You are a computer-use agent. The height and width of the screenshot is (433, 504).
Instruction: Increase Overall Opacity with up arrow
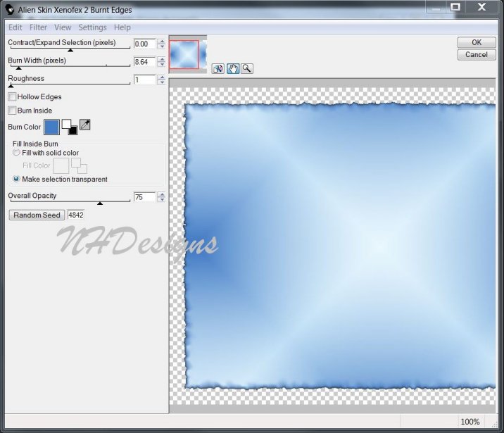coord(162,194)
